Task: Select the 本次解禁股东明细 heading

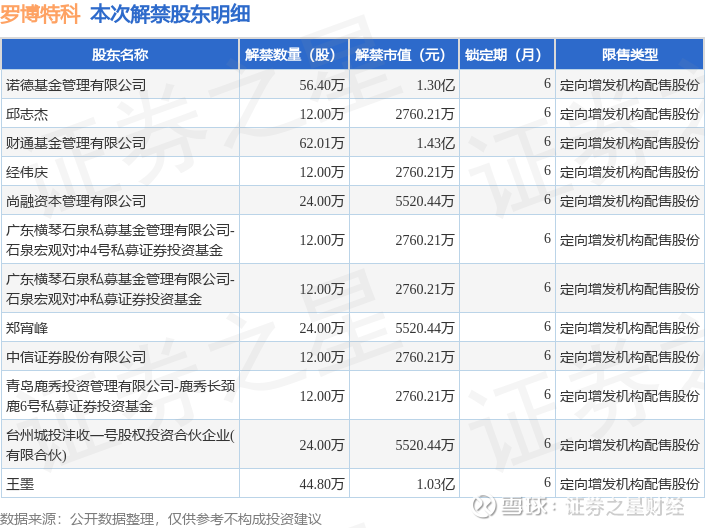Action: (170, 14)
